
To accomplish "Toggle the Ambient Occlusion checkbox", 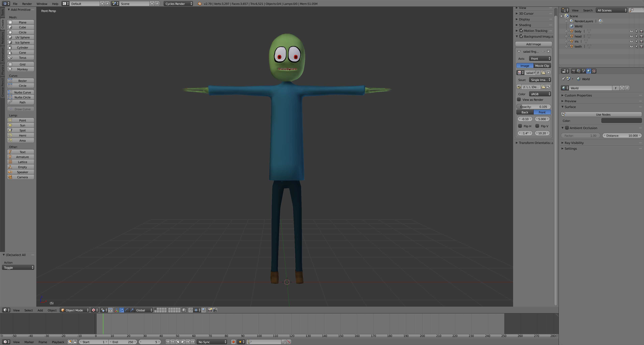I will [567, 128].
